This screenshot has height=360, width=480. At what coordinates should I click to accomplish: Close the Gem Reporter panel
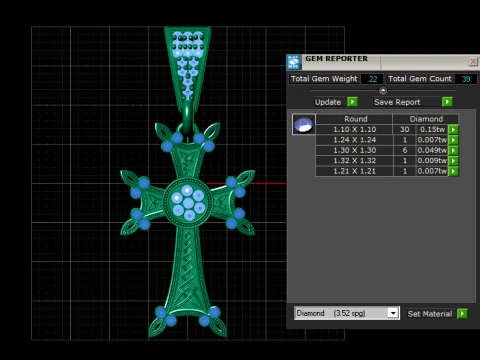[473, 61]
